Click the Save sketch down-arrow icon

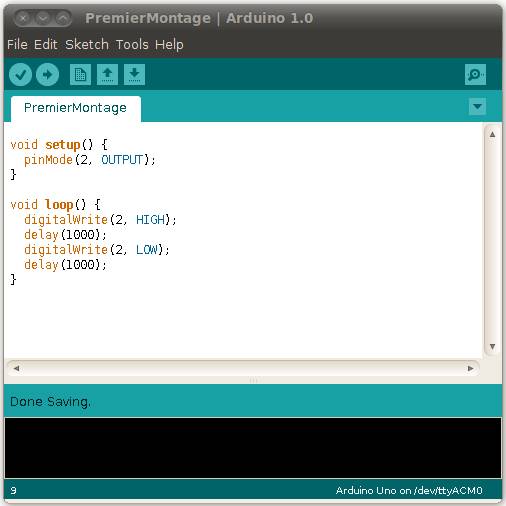click(x=134, y=74)
